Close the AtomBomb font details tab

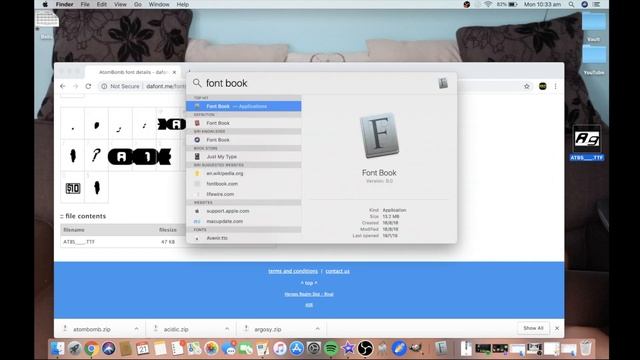pos(174,72)
